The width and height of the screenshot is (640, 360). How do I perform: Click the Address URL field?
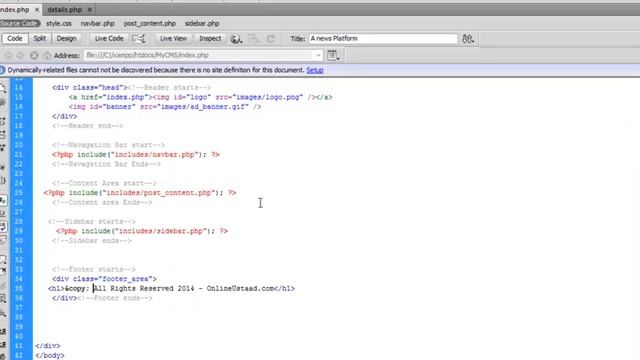pyautogui.click(x=199, y=55)
